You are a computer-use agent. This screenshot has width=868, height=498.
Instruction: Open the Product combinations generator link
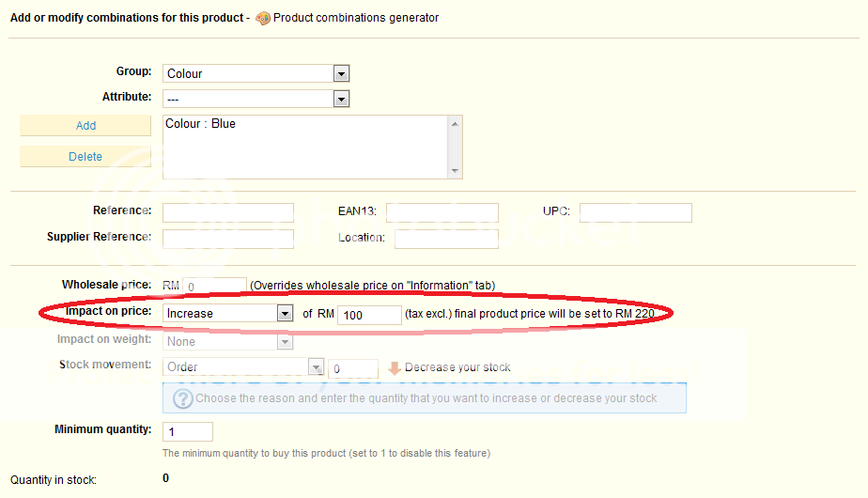click(355, 18)
